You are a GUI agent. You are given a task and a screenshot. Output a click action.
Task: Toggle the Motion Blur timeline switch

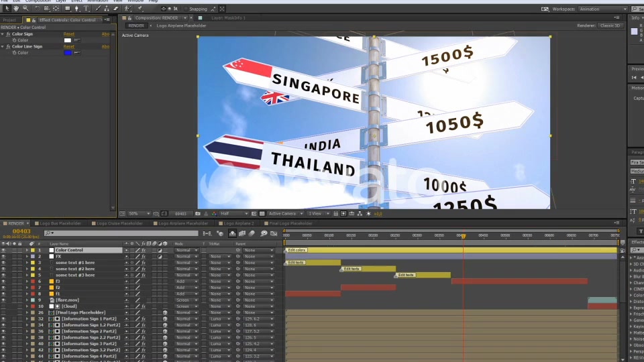pyautogui.click(x=252, y=233)
